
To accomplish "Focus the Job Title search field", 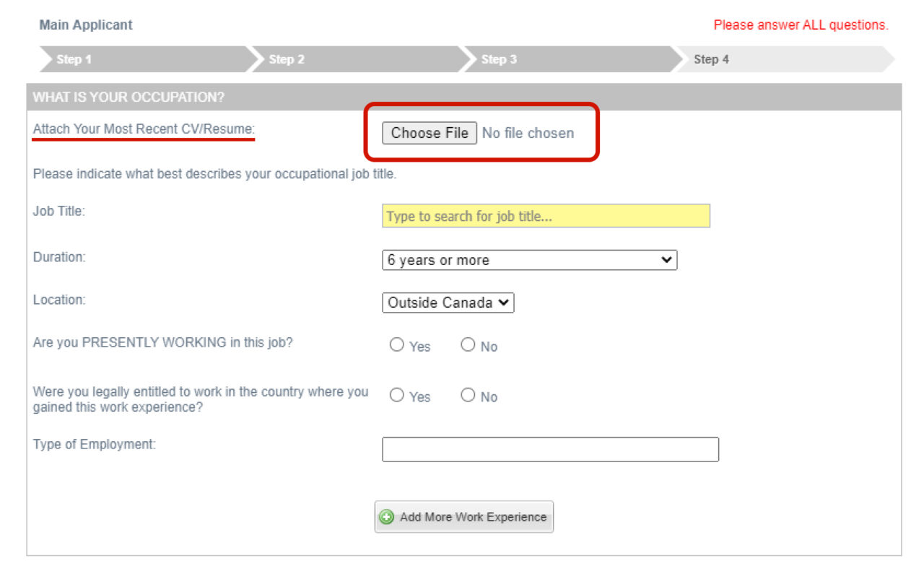I will coord(546,216).
